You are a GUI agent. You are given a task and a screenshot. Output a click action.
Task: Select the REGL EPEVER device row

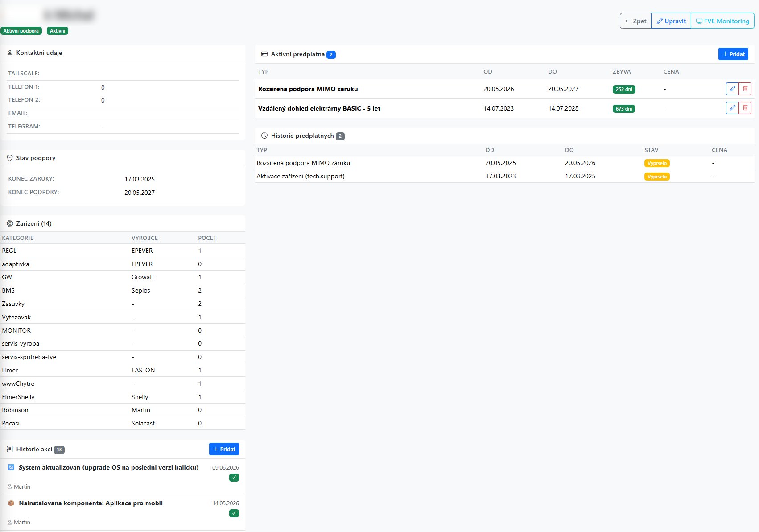tap(123, 251)
